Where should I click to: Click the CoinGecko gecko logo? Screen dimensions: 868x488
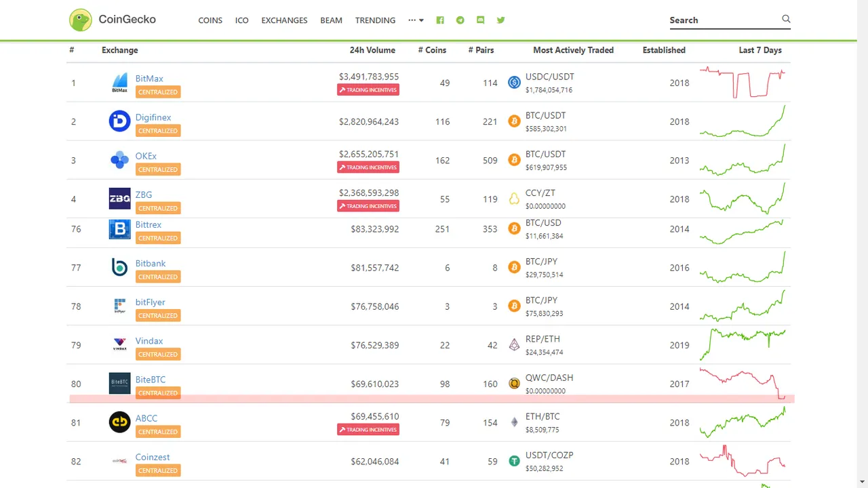click(81, 20)
